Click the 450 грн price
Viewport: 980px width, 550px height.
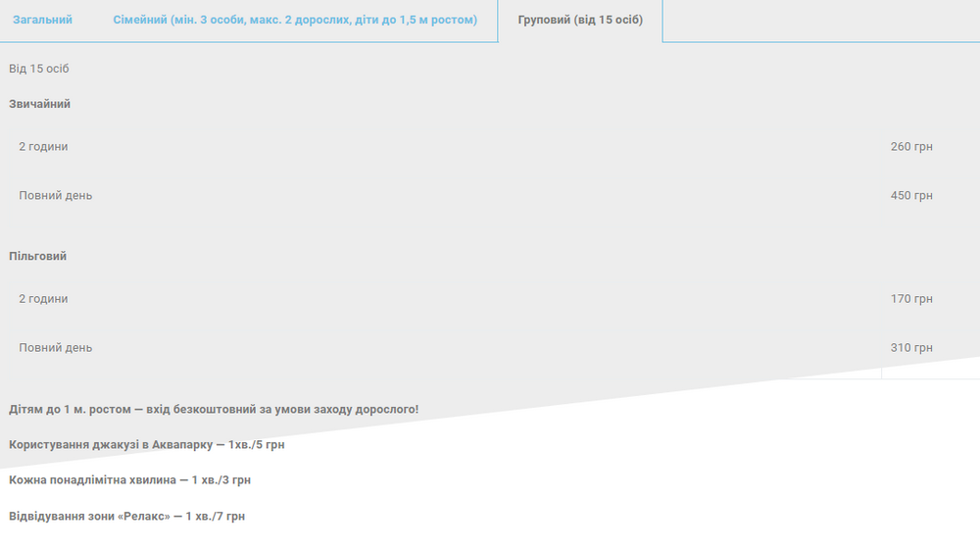tap(911, 196)
